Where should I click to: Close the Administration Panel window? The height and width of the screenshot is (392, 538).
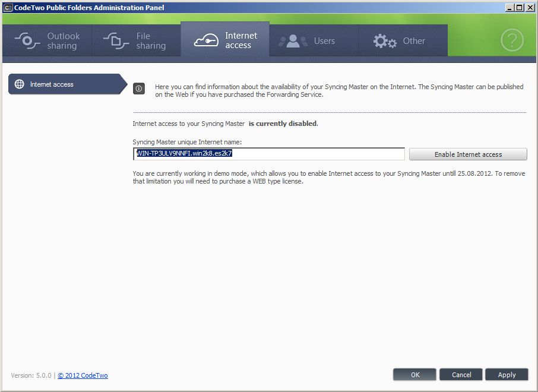[530, 8]
